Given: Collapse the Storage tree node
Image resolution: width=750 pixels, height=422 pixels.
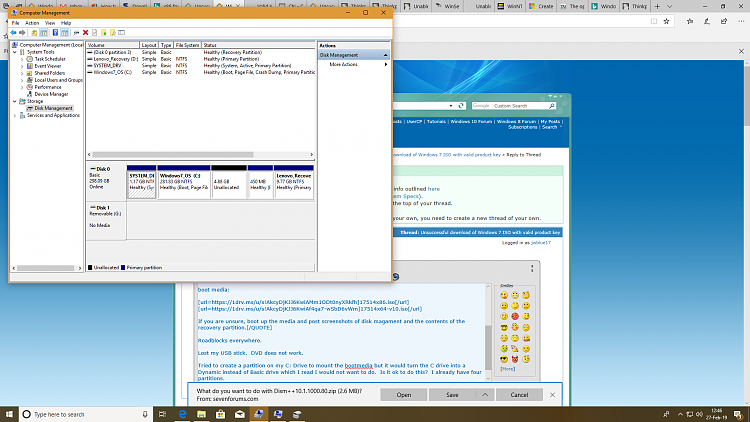Looking at the screenshot, I should pyautogui.click(x=15, y=101).
